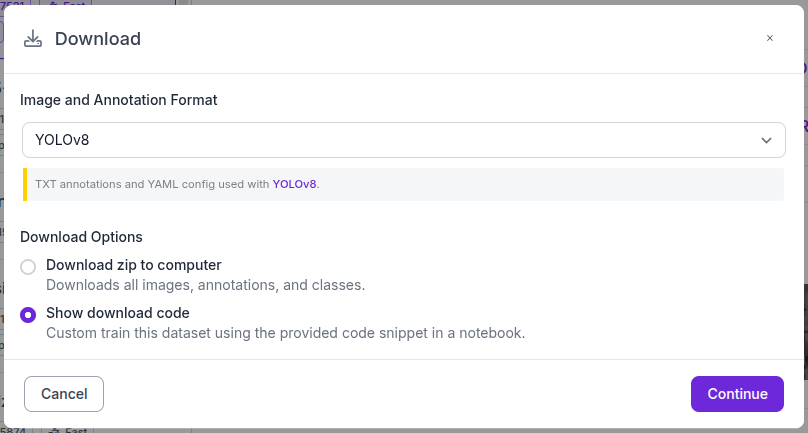Click the purple Continue button
This screenshot has height=433, width=808.
[737, 394]
